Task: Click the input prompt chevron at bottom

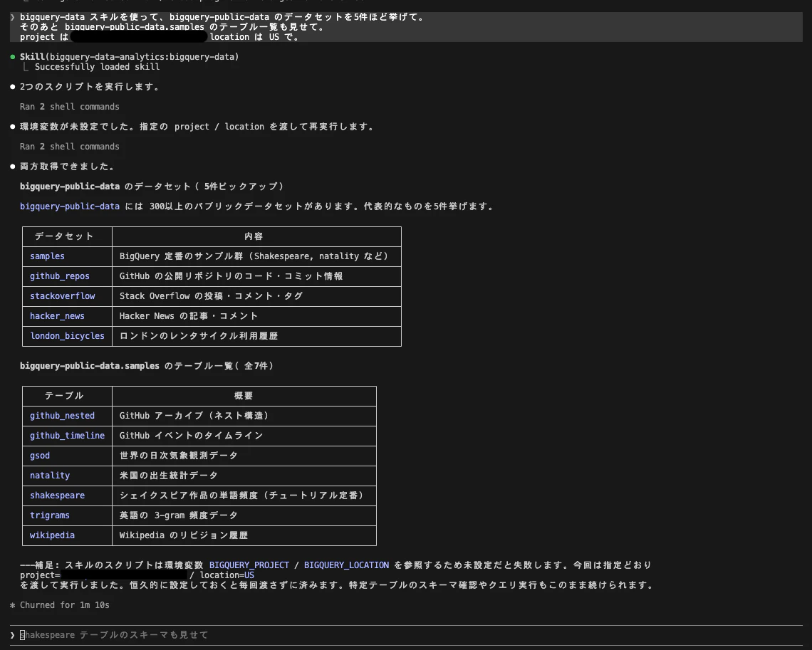Action: (12, 635)
